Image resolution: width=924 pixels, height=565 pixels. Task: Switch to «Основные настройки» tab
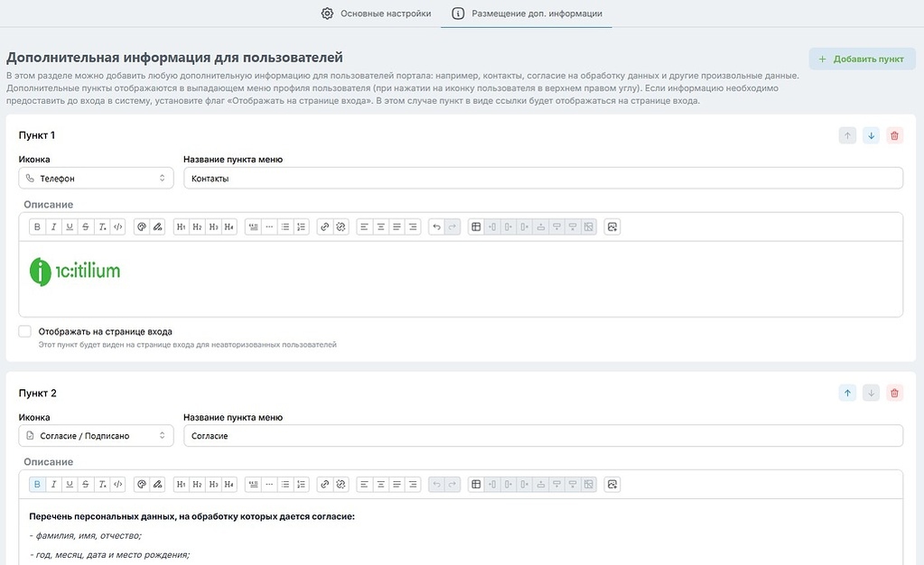click(x=376, y=14)
